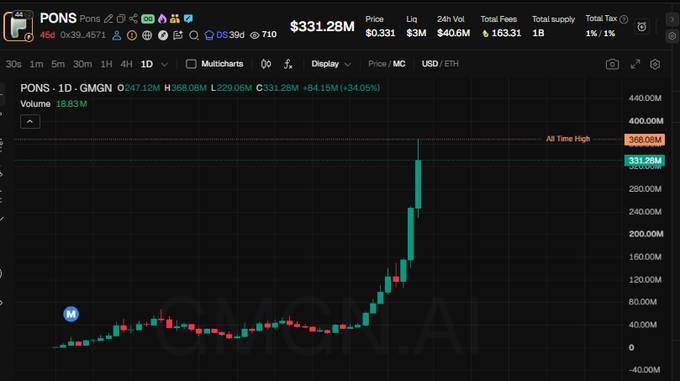Select the 1H timeframe
The height and width of the screenshot is (381, 680).
106,64
